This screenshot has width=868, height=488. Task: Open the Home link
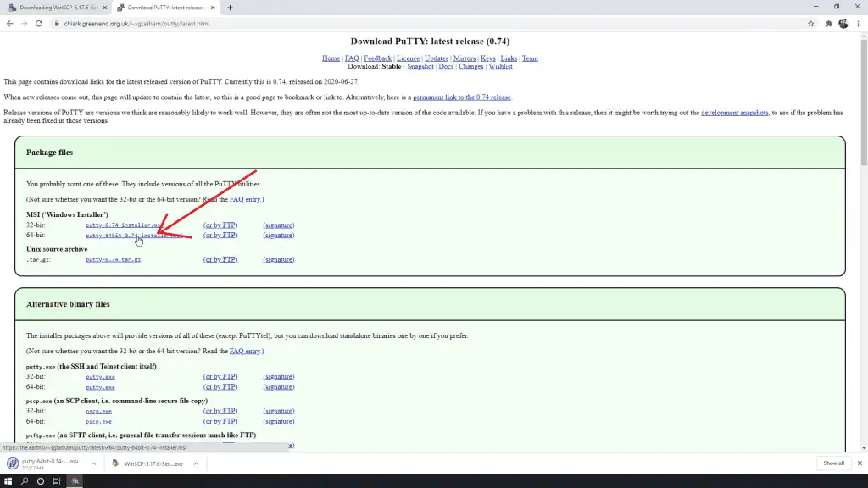point(331,58)
